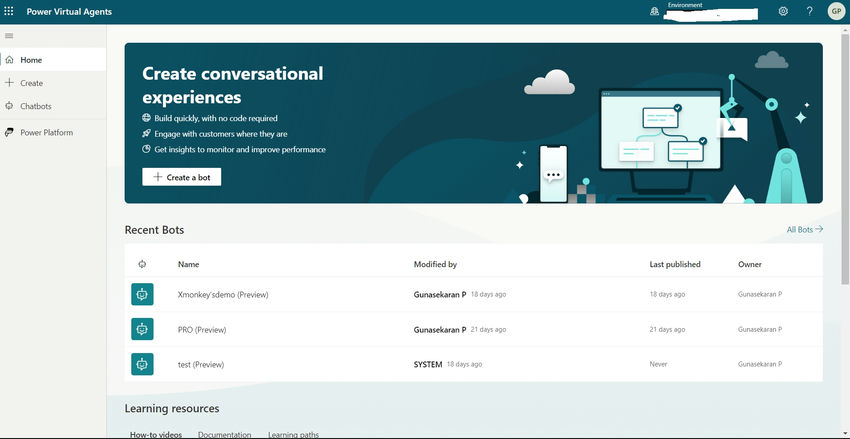Open Settings gear icon

click(783, 11)
